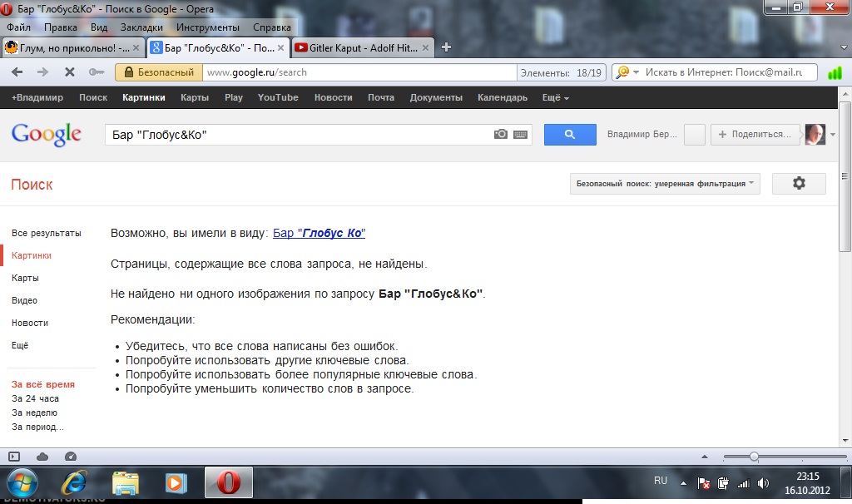Open the volume speaker tray icon
Screen dimensions: 852x504
(x=764, y=483)
